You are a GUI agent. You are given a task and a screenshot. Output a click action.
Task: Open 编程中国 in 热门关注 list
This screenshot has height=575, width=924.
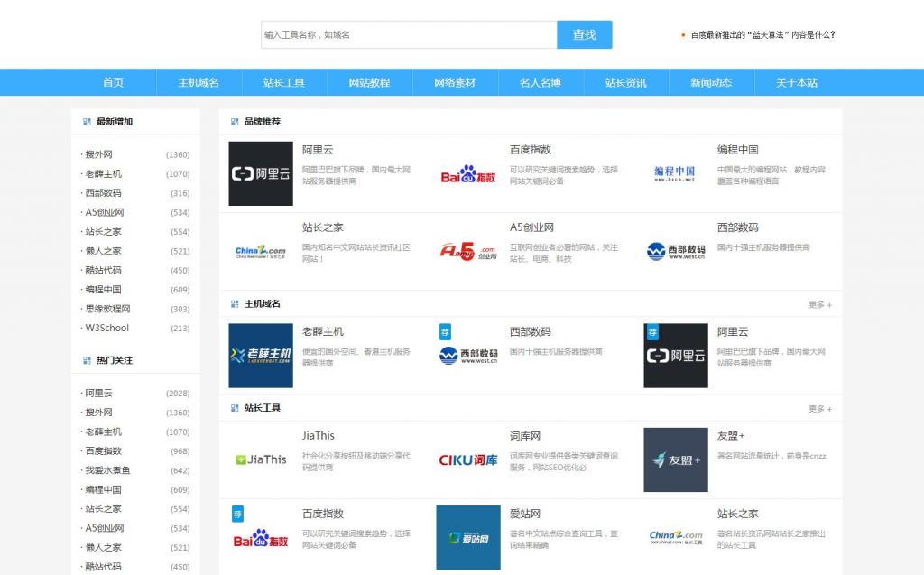pos(103,489)
